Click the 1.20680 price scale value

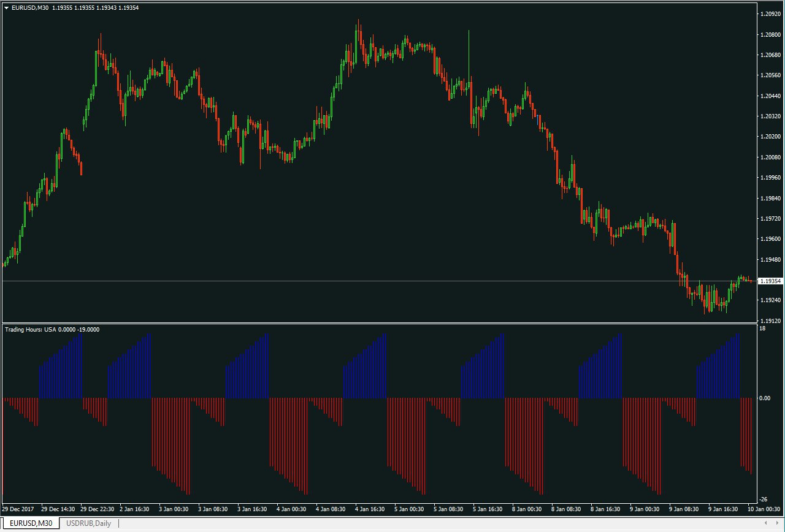[771, 55]
